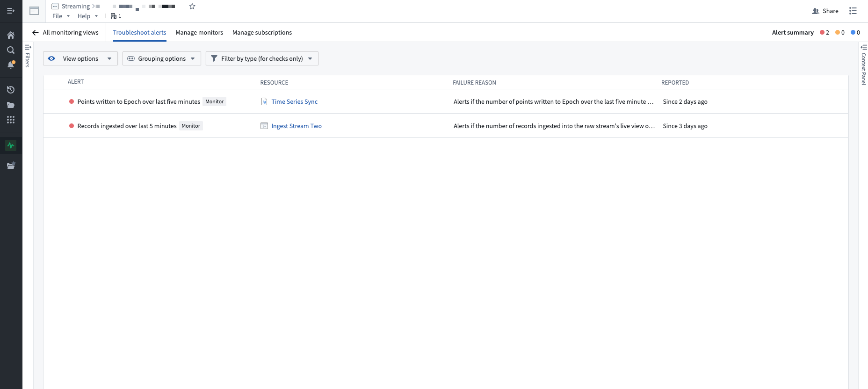This screenshot has width=868, height=389.
Task: Switch to Manage subscriptions tab
Action: 262,32
